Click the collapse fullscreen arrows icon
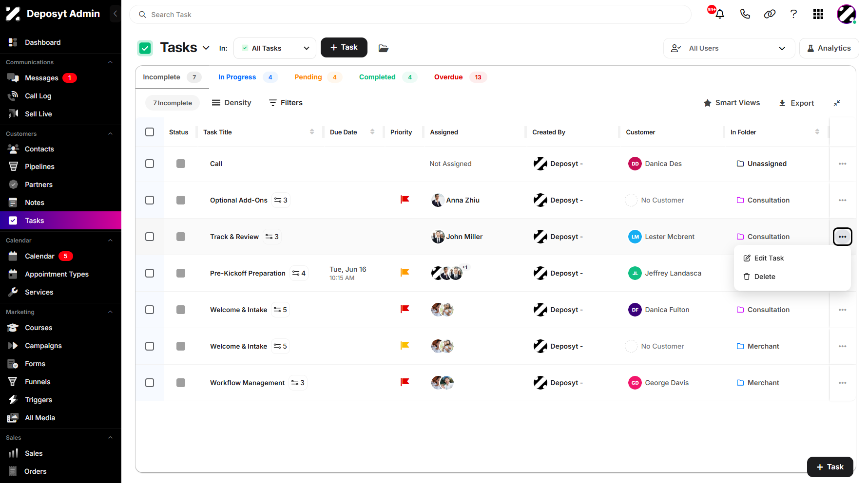Image resolution: width=868 pixels, height=483 pixels. pyautogui.click(x=837, y=103)
